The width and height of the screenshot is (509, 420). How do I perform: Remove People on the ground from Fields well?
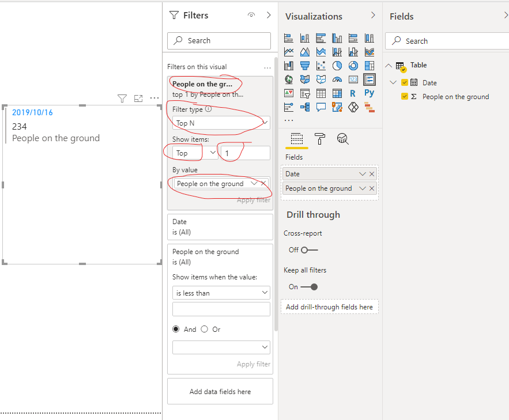pyautogui.click(x=372, y=188)
